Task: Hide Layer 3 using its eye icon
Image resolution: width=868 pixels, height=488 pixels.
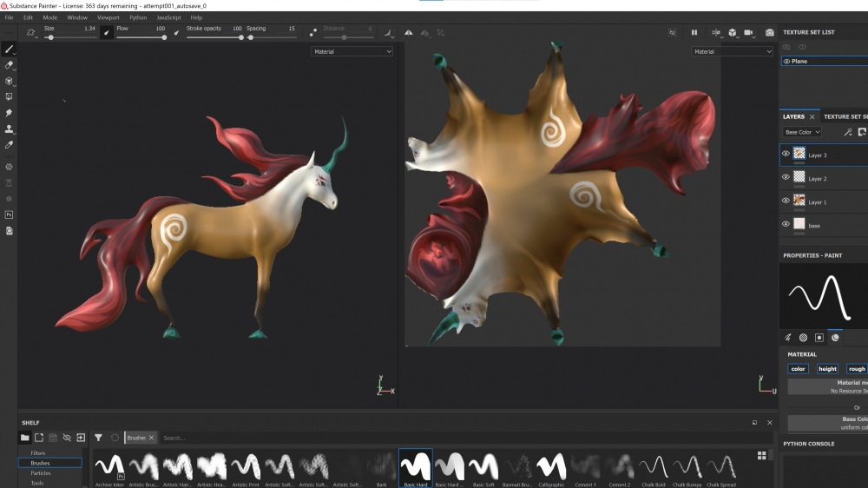Action: [786, 154]
